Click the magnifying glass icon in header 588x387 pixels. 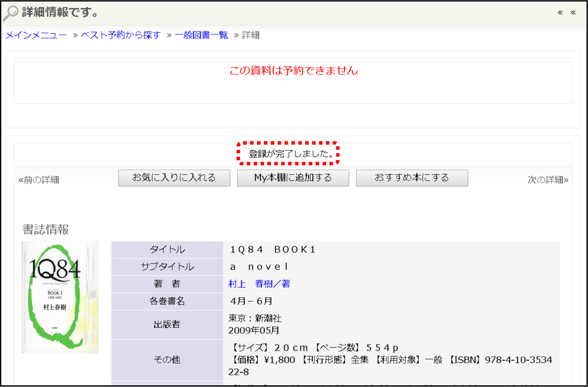click(x=10, y=13)
